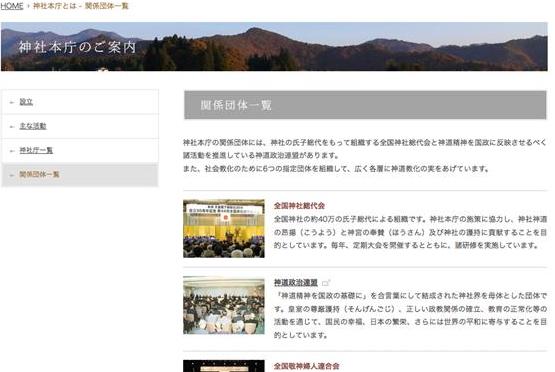
Task: Open the 全国敬神婦人連合会 heading link
Action: point(307,366)
